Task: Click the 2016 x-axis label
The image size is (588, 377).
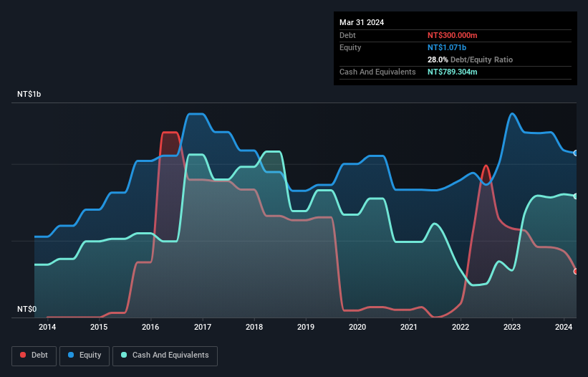Action: (x=150, y=327)
